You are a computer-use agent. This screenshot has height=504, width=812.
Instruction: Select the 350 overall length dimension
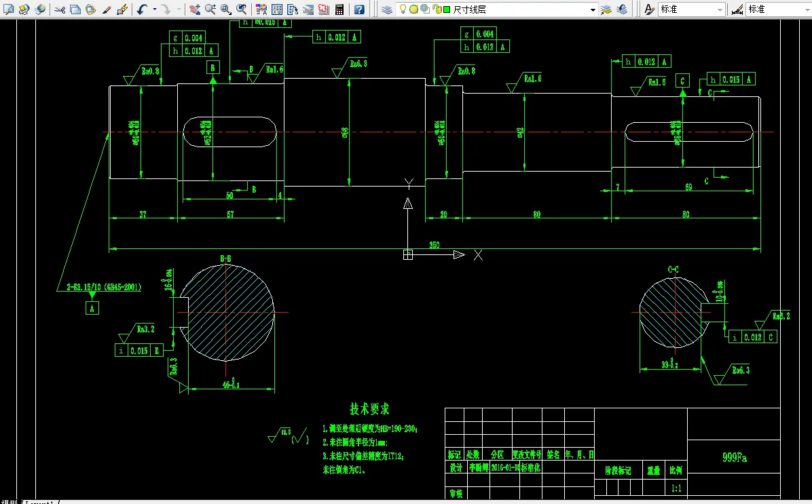point(434,245)
